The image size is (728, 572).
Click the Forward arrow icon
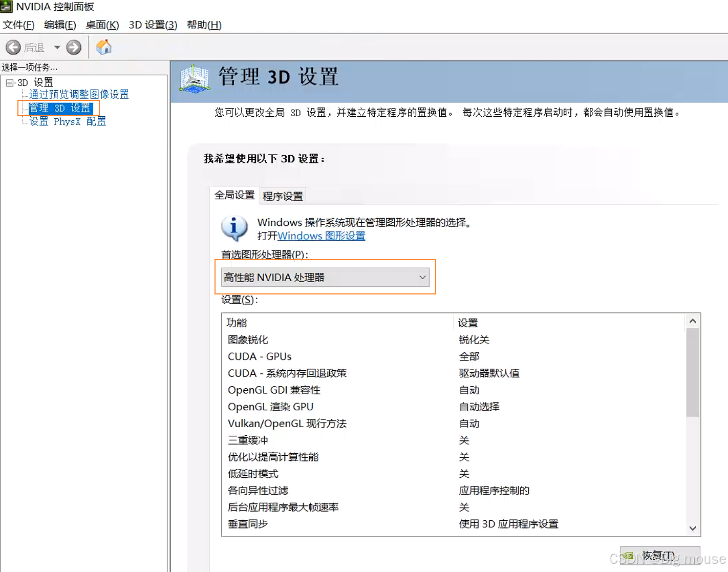point(74,48)
